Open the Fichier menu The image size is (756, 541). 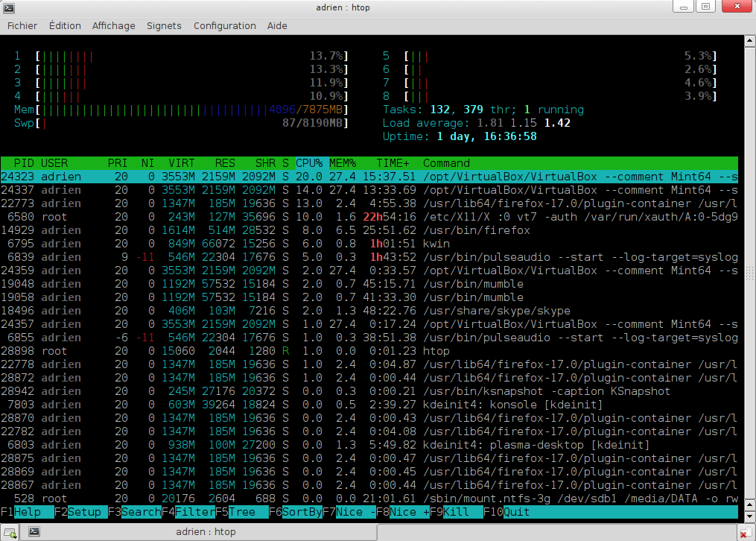22,25
